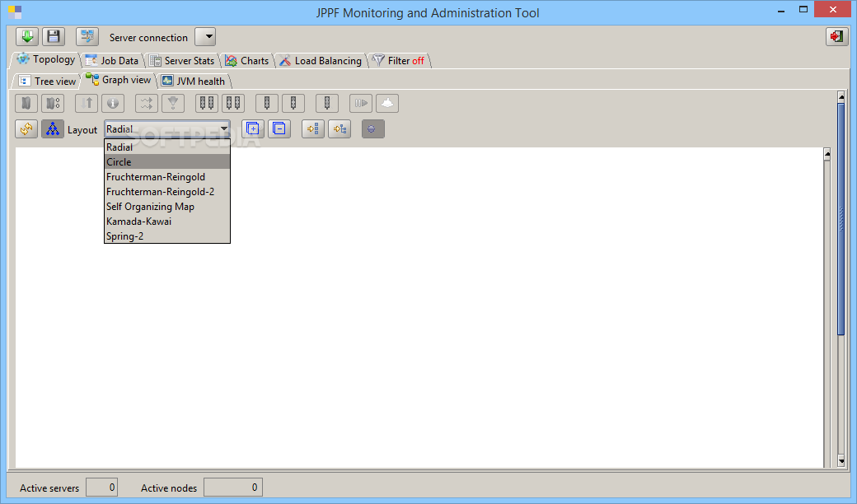Open the Job Data tab

113,61
